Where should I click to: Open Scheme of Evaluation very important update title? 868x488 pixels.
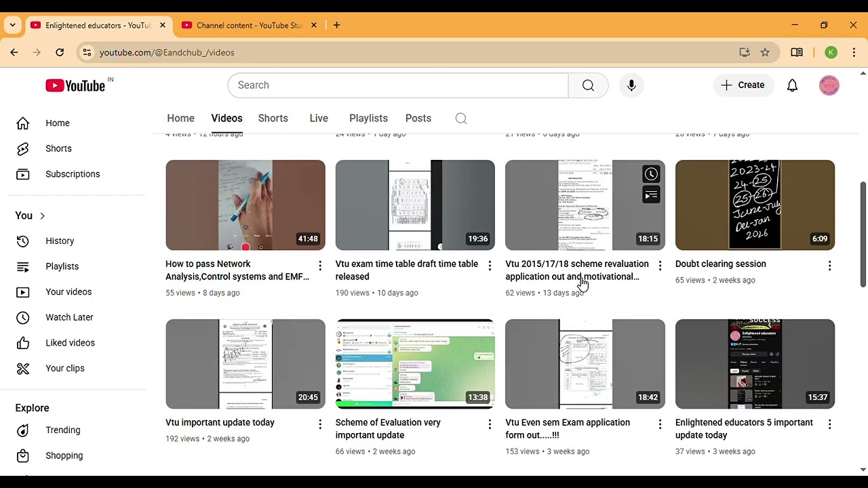coord(388,429)
